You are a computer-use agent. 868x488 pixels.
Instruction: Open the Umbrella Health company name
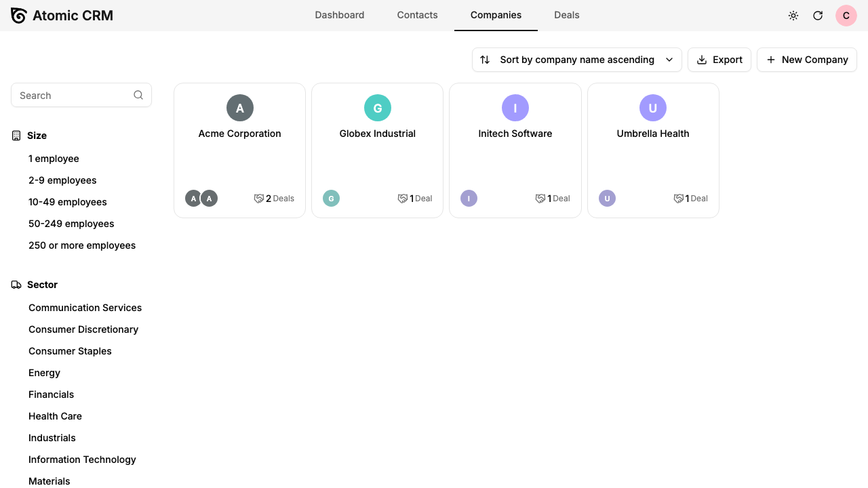653,134
